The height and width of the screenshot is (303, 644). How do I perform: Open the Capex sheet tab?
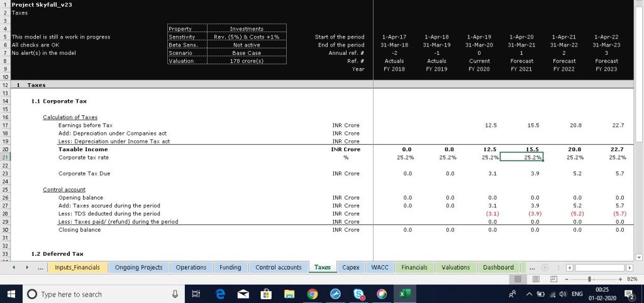(350, 267)
